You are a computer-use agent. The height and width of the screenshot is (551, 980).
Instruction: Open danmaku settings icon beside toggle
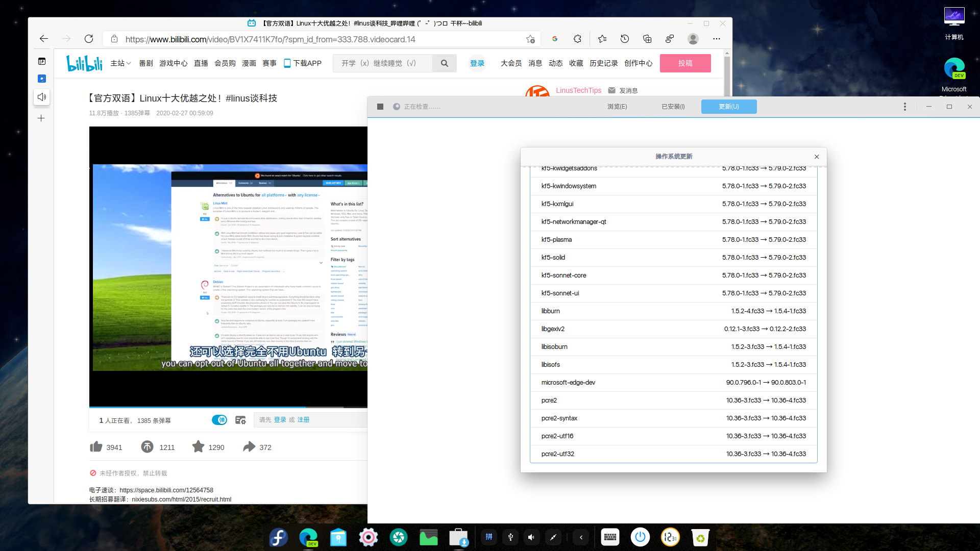pyautogui.click(x=240, y=420)
